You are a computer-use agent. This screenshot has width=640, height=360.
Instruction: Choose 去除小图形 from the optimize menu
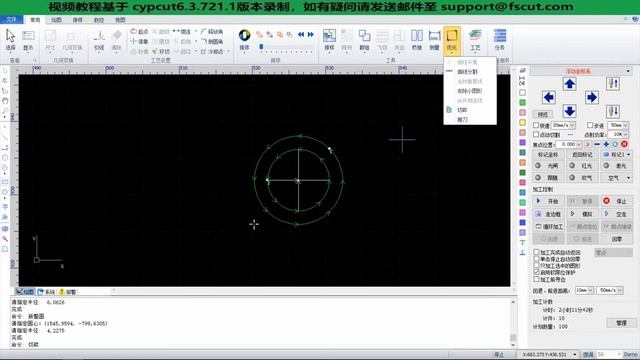pos(470,91)
